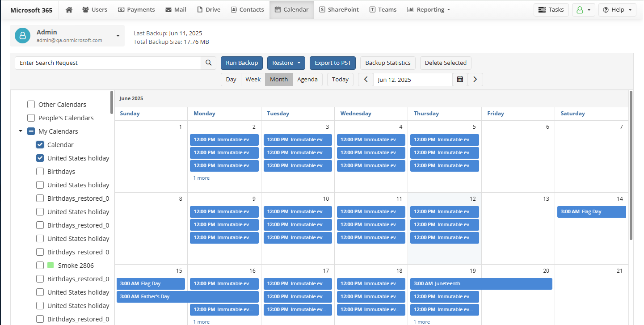The width and height of the screenshot is (644, 325).
Task: Click Run Backup button
Action: (x=242, y=63)
